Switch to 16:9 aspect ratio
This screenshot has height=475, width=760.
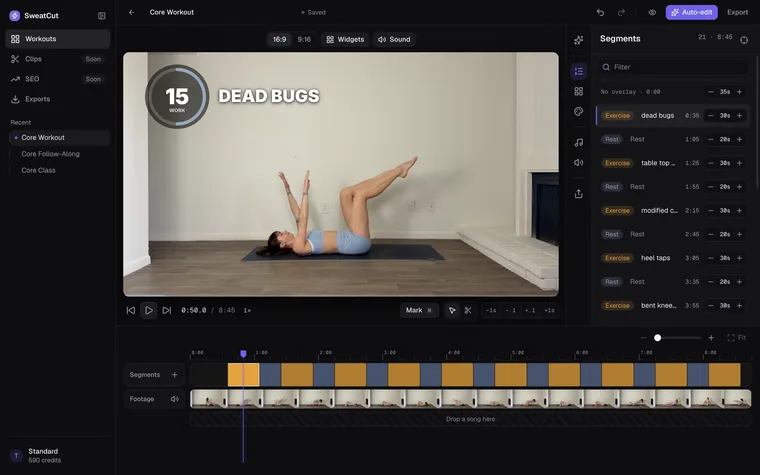pyautogui.click(x=279, y=40)
